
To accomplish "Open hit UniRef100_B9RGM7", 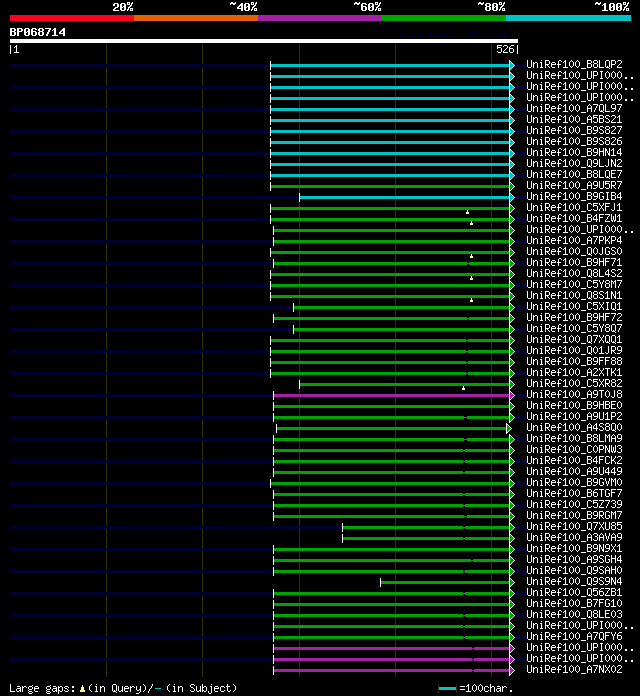I will [574, 516].
